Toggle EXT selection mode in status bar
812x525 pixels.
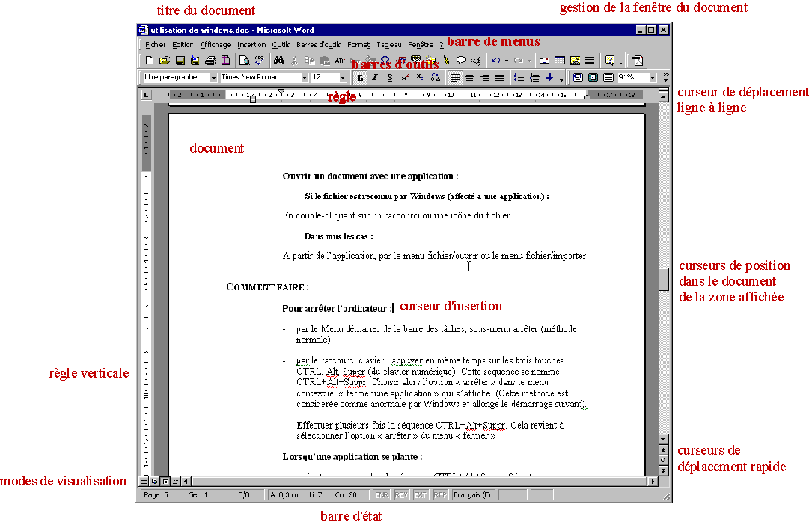[421, 495]
